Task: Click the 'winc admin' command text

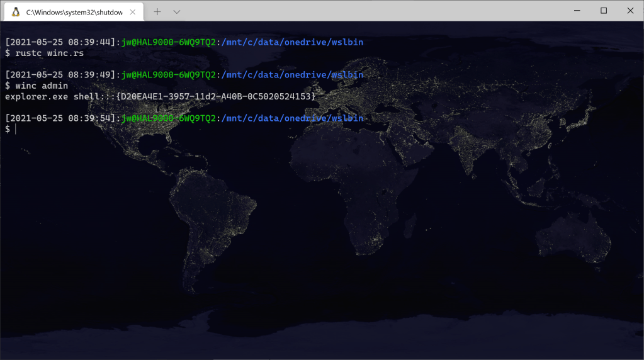Action: 42,86
